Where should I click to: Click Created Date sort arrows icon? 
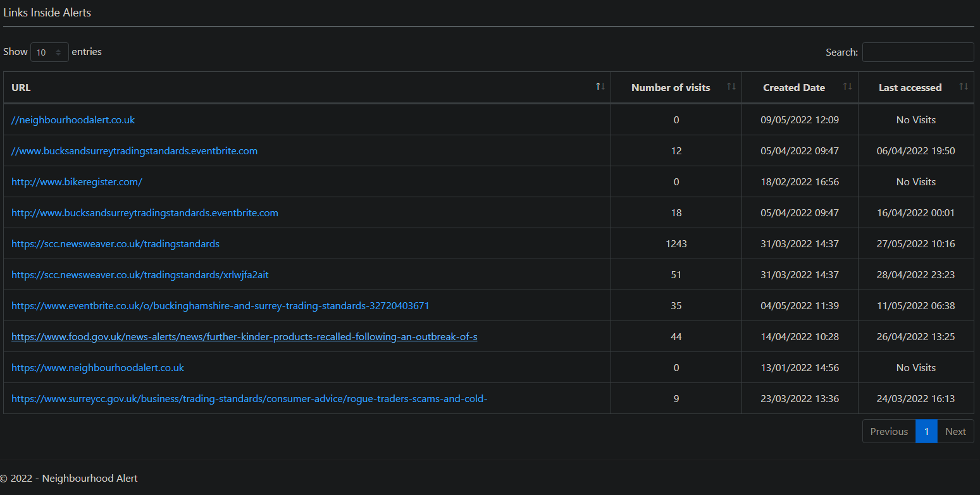847,87
